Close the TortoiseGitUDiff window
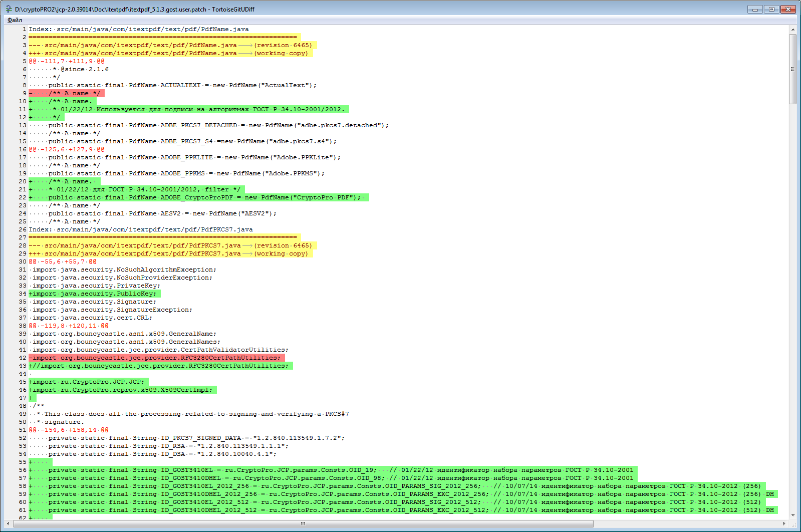Viewport: 801px width, 532px height. pyautogui.click(x=788, y=9)
